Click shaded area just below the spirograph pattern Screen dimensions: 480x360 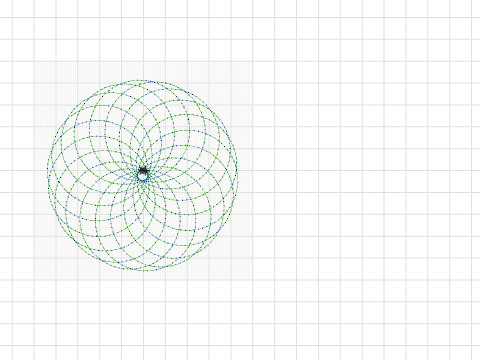tap(143, 275)
